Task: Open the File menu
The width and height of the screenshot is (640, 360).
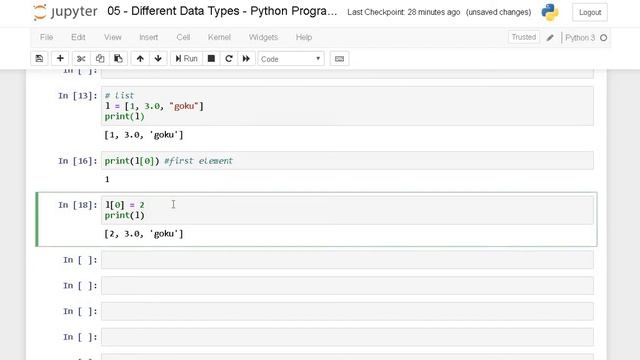Action: click(x=46, y=37)
